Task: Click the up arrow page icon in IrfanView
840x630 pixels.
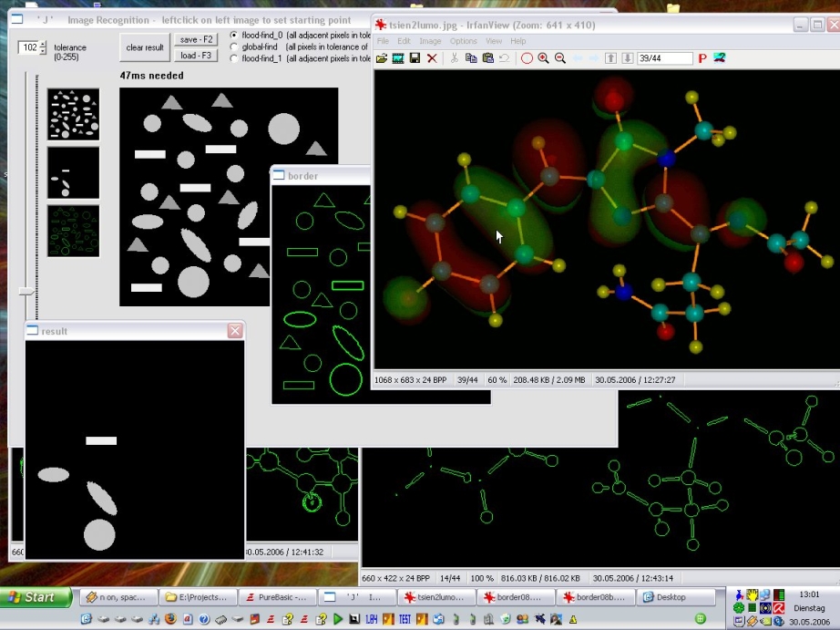Action: 610,58
